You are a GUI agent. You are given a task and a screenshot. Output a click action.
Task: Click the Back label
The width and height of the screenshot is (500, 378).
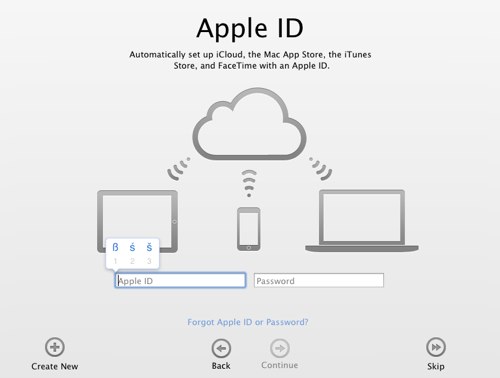pyautogui.click(x=221, y=366)
